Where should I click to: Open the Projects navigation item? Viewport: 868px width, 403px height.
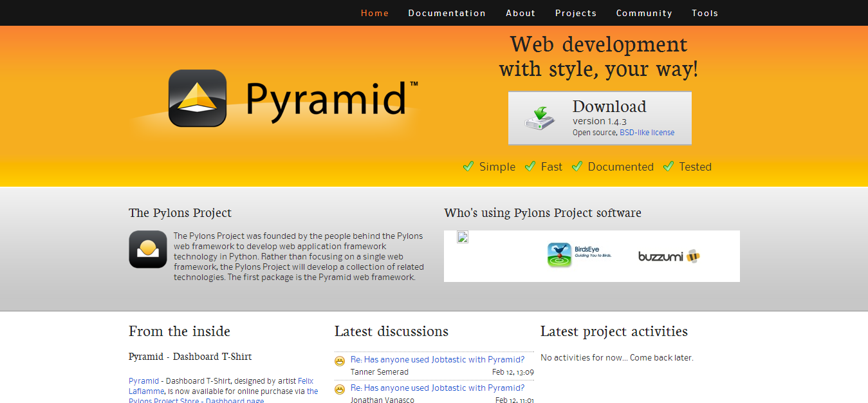(x=576, y=13)
